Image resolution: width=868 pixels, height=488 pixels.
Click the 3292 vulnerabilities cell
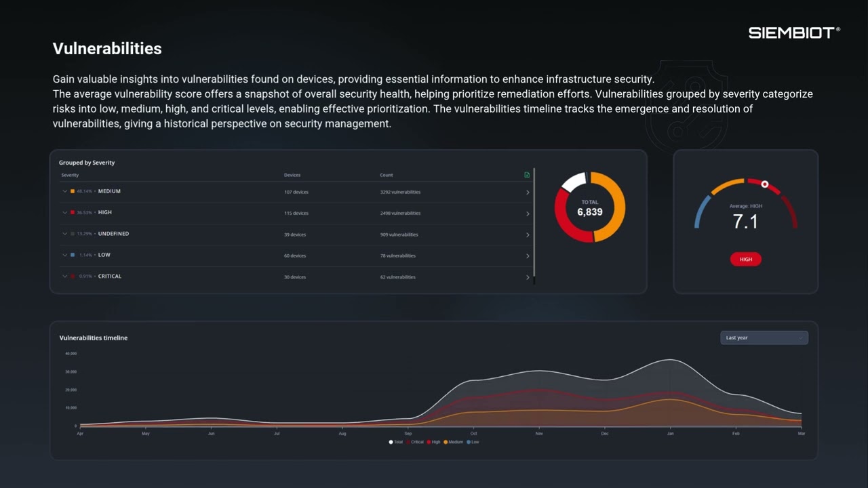click(400, 192)
